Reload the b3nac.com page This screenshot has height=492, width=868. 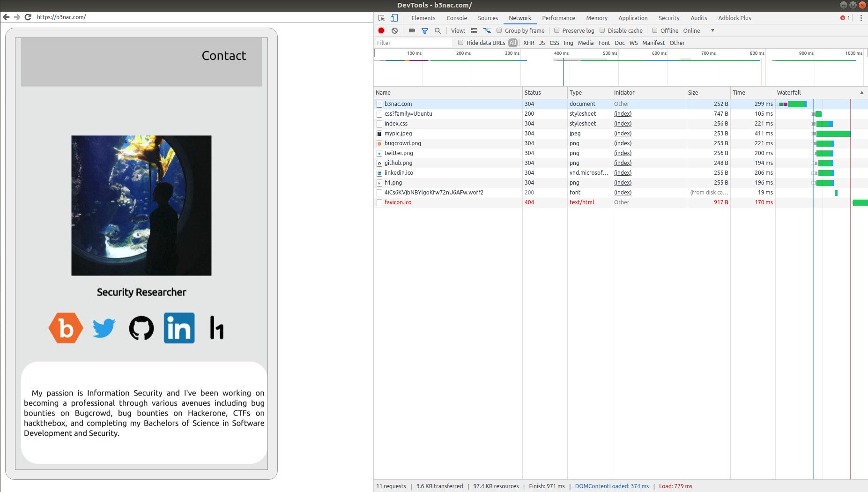[28, 17]
